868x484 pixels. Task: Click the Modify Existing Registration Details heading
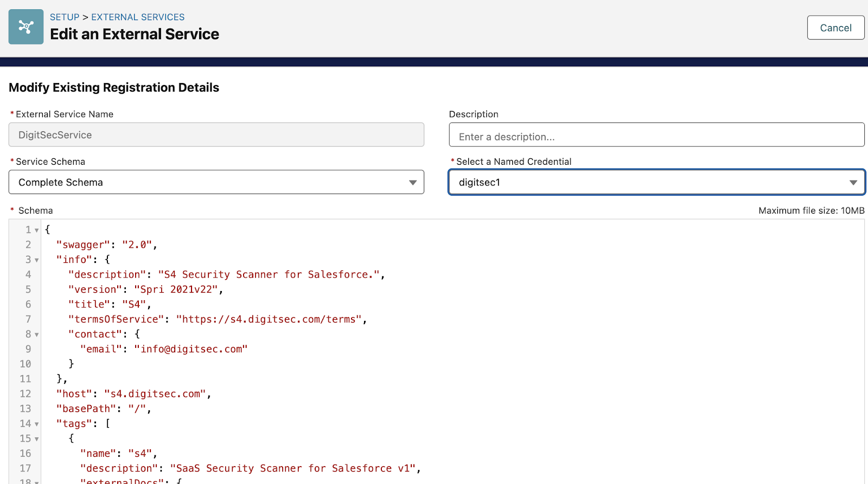coord(114,88)
